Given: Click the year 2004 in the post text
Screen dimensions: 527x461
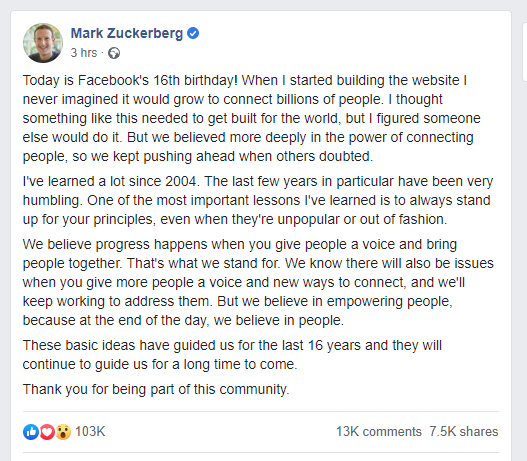Looking at the screenshot, I should click(181, 181).
